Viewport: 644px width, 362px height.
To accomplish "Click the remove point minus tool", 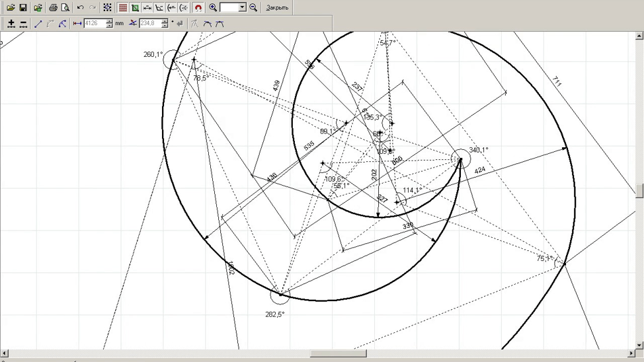I will (x=23, y=24).
